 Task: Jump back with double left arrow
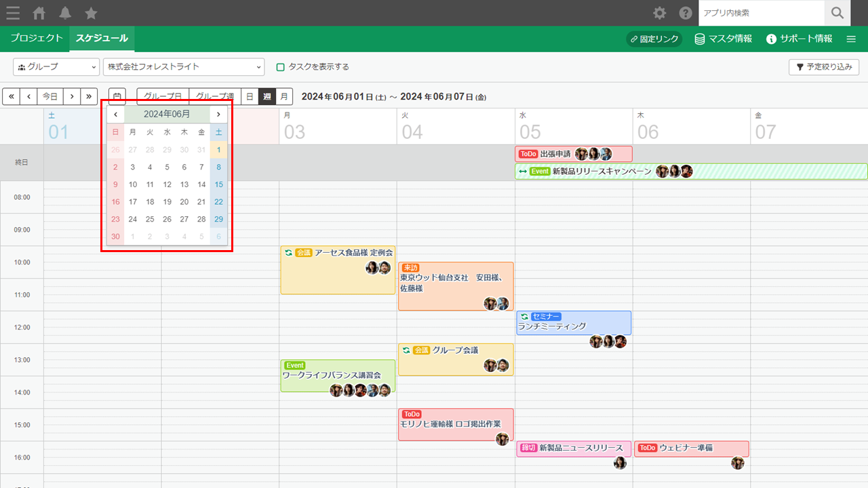pos(11,96)
